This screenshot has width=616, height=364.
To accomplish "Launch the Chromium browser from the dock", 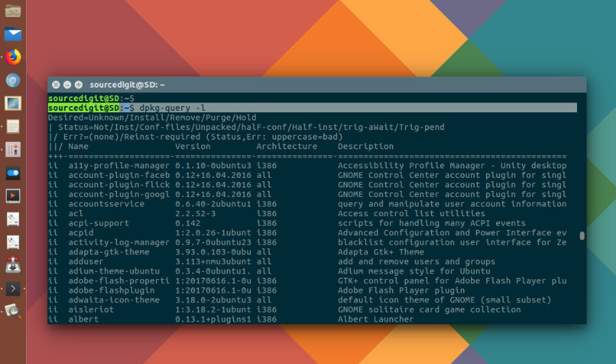I will click(x=13, y=81).
